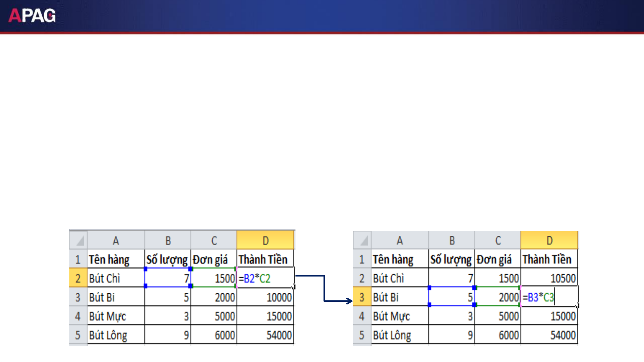Click Select All corner in right spreadsheet

(362, 240)
